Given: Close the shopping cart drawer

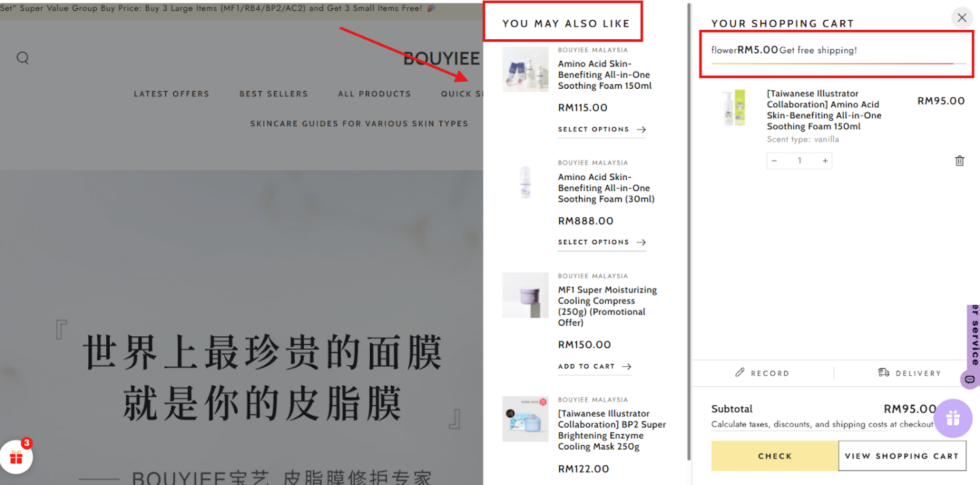Looking at the screenshot, I should [962, 18].
